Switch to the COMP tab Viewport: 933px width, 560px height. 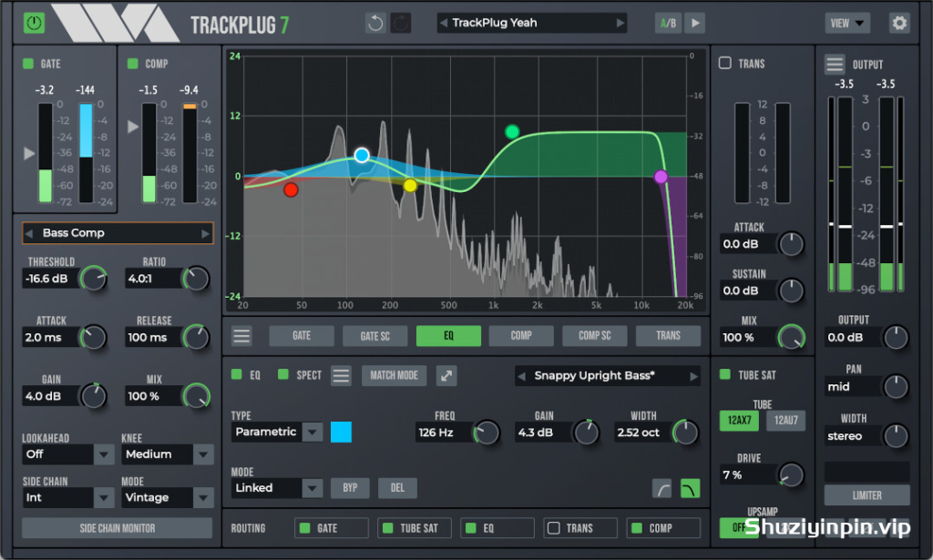[x=521, y=336]
